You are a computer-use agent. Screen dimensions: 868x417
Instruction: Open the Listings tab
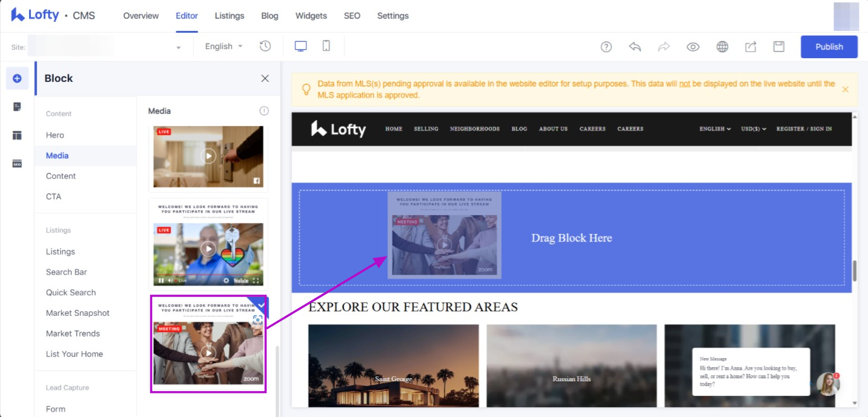click(230, 16)
